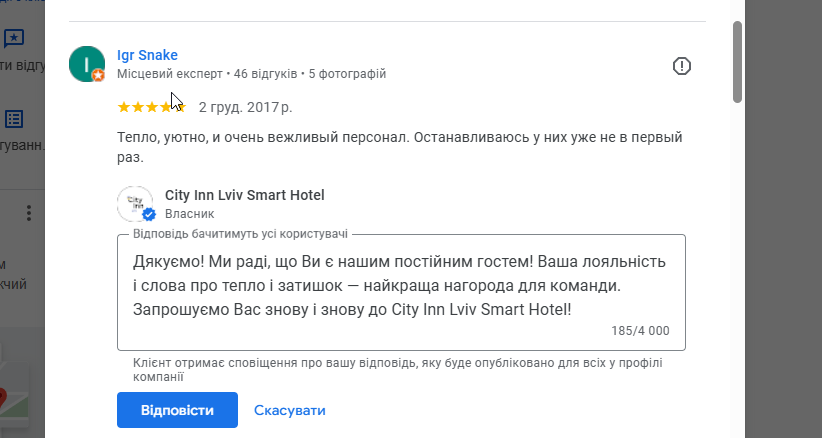Click the four-star review rating

tap(152, 106)
